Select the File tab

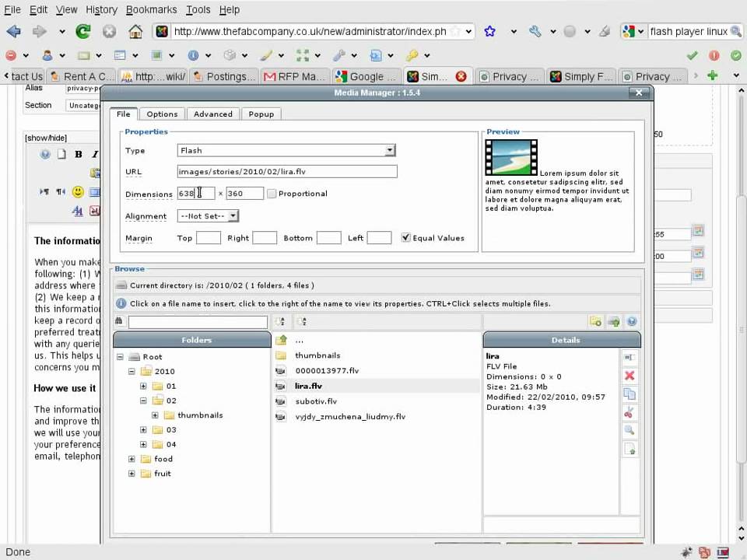point(124,114)
